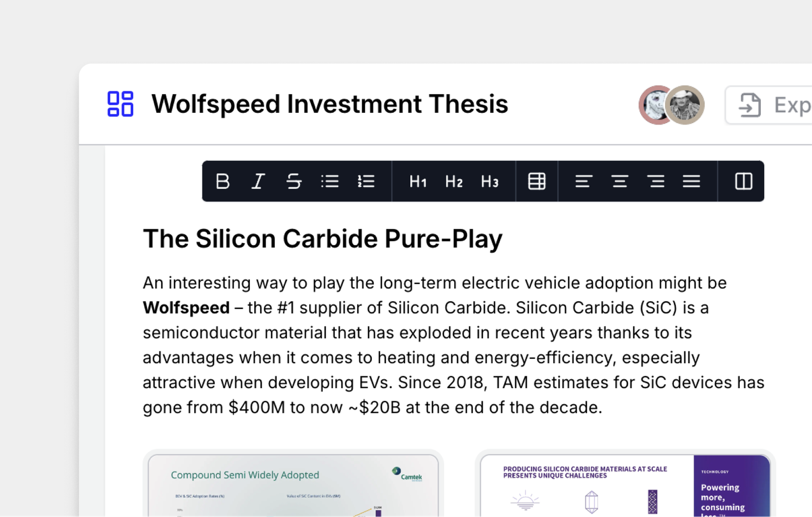Insert a bulleted list

(x=329, y=181)
